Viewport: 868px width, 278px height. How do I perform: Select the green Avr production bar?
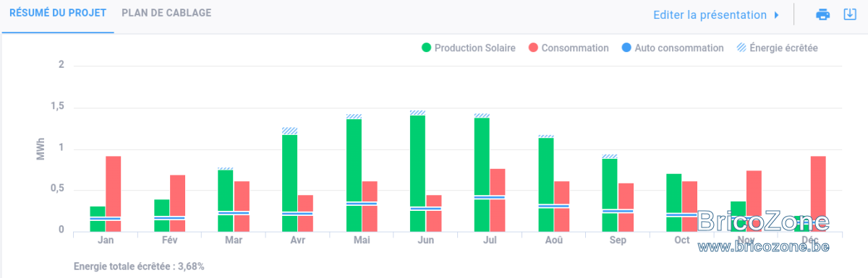pyautogui.click(x=290, y=183)
